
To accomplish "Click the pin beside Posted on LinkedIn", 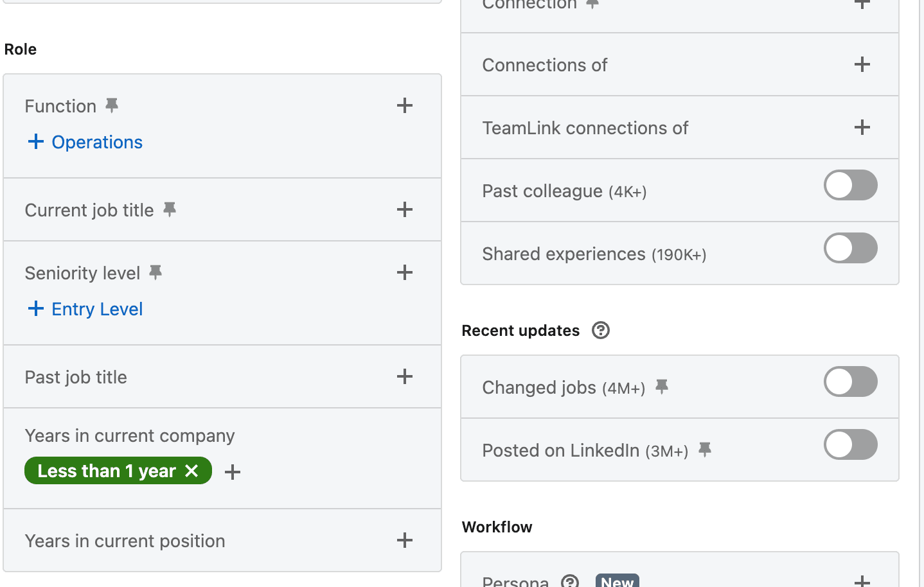I will [x=705, y=450].
